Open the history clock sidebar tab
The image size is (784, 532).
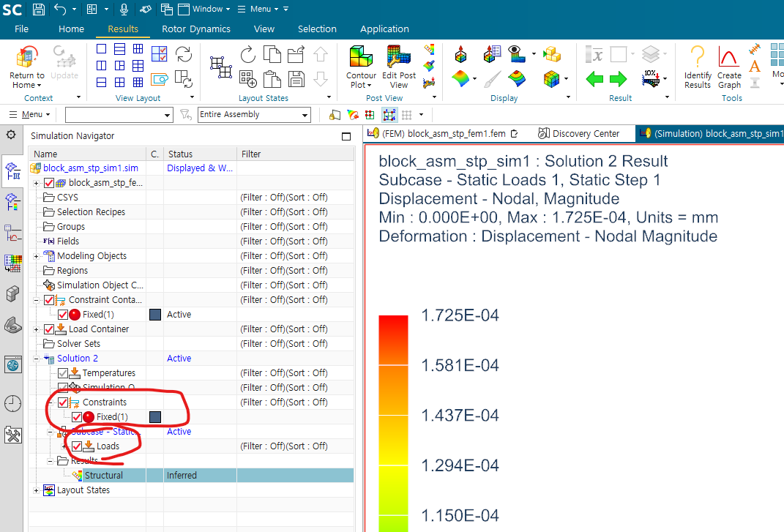pyautogui.click(x=12, y=403)
